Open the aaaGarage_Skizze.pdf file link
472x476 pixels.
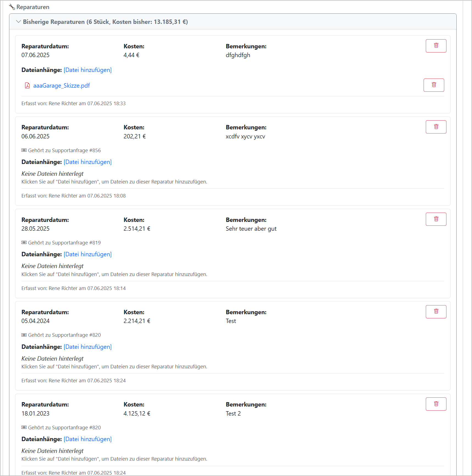[62, 86]
